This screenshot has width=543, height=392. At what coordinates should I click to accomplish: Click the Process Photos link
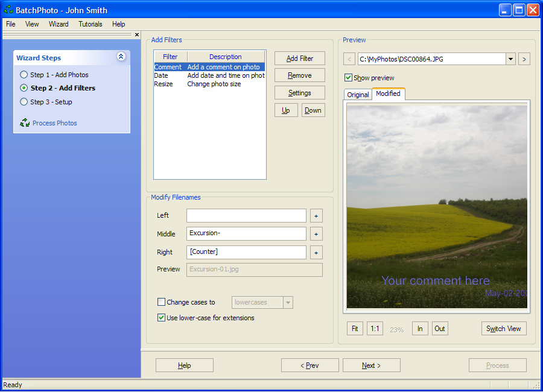tap(55, 123)
